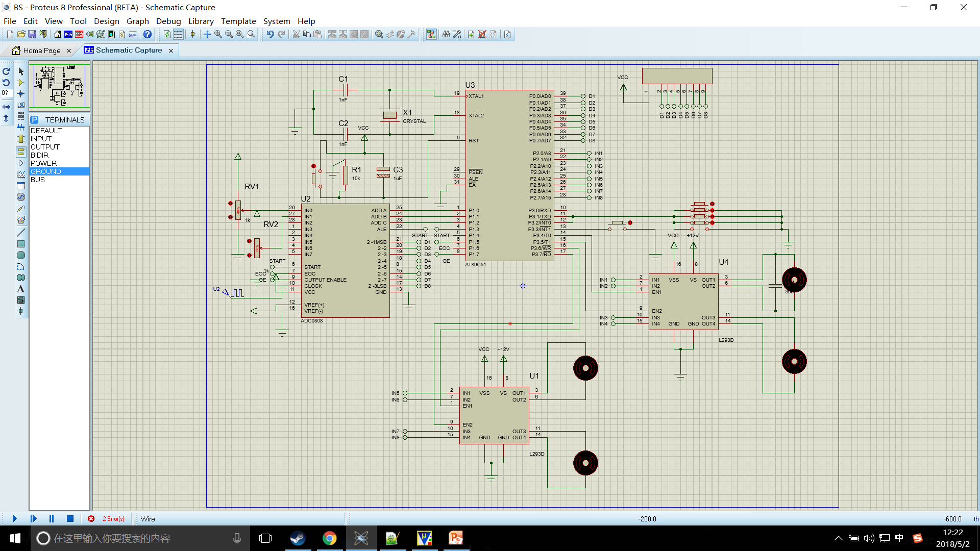The width and height of the screenshot is (980, 551).
Task: Select the Virtual instruments mode tool
Action: pyautogui.click(x=21, y=220)
